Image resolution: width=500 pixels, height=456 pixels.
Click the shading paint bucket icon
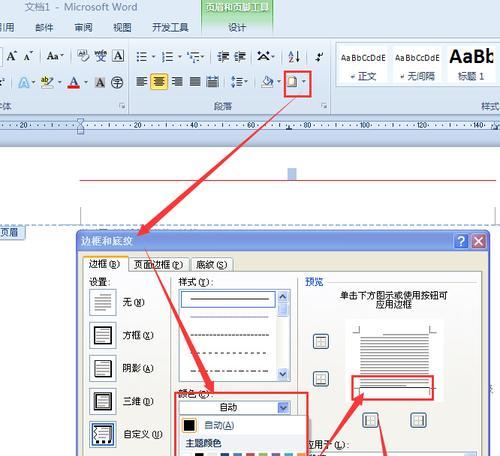tap(267, 82)
